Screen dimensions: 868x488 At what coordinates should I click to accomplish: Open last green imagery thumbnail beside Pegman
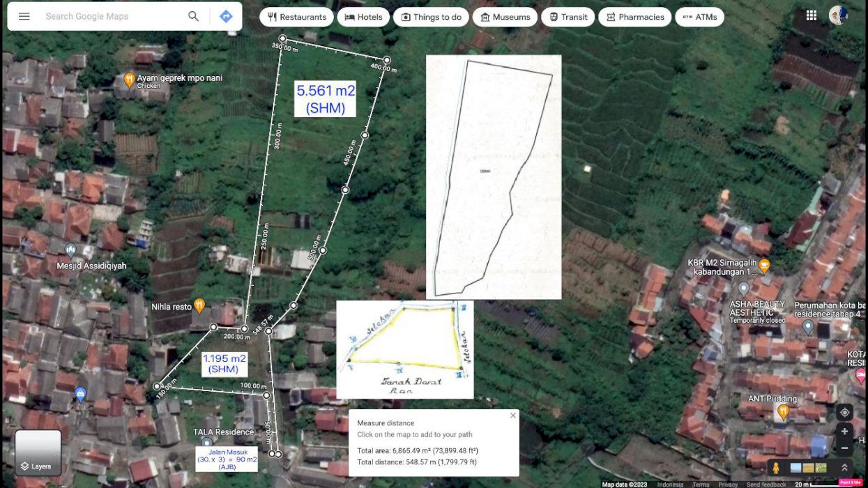pos(821,468)
